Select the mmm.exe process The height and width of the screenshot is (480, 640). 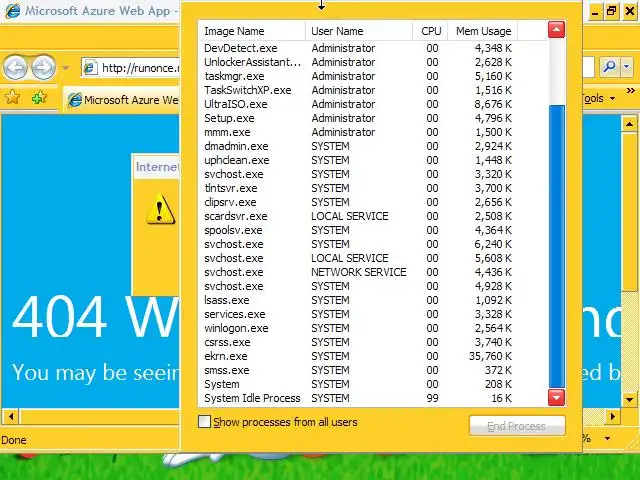click(x=358, y=132)
